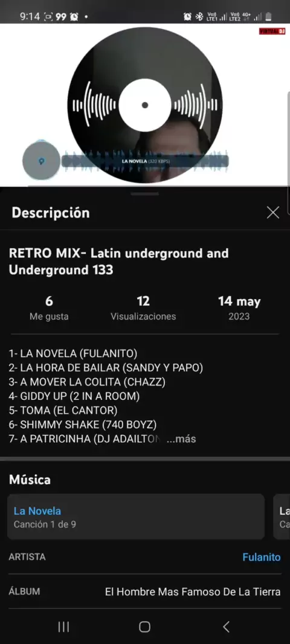Tap the 6 Me gusta count
Screen dimensions: 290x644
[x=49, y=308]
